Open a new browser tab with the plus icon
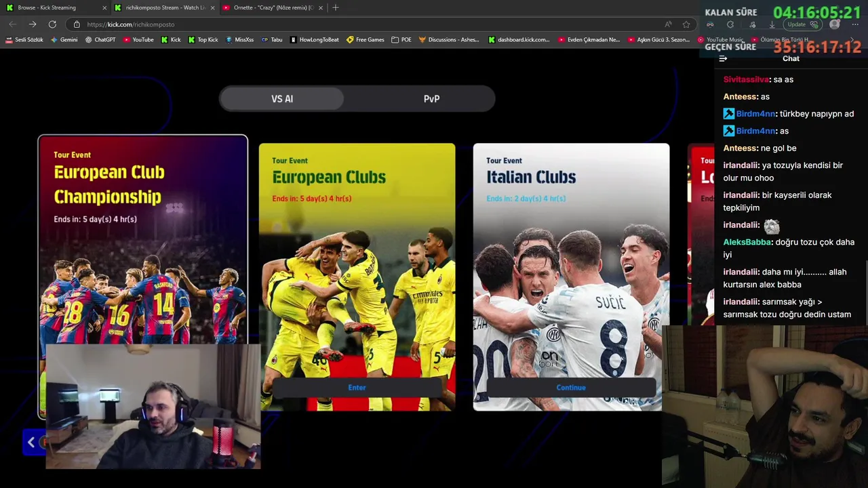Viewport: 868px width, 488px height. (x=336, y=7)
